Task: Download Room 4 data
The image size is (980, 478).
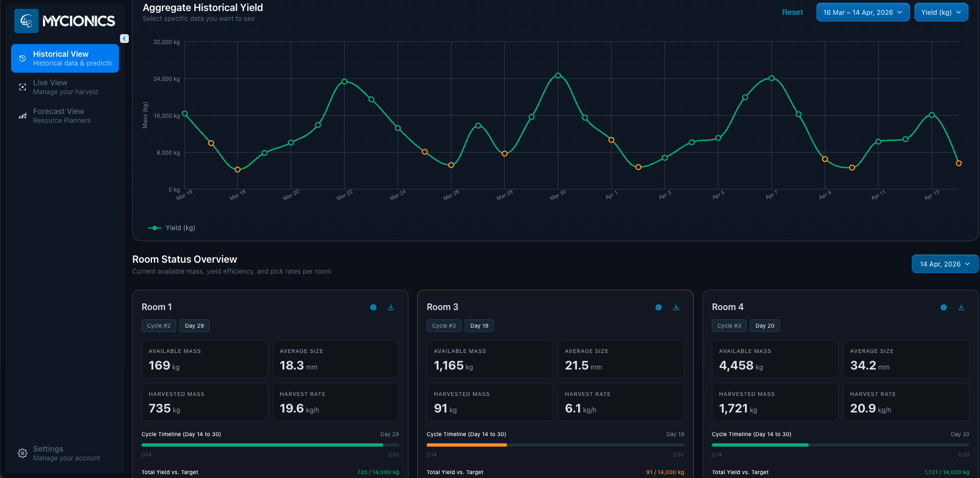Action: [x=961, y=307]
